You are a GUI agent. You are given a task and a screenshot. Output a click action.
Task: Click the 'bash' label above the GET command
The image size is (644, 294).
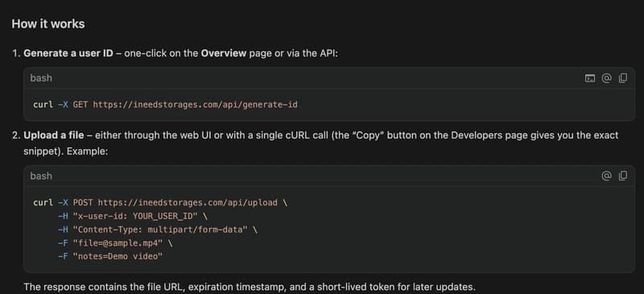point(41,78)
